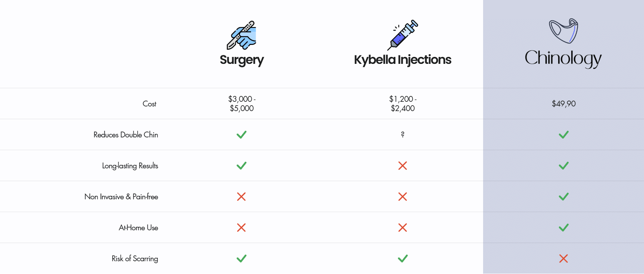The width and height of the screenshot is (644, 274).
Task: Click Chinology's green check for At-Home Use
Action: pos(564,228)
